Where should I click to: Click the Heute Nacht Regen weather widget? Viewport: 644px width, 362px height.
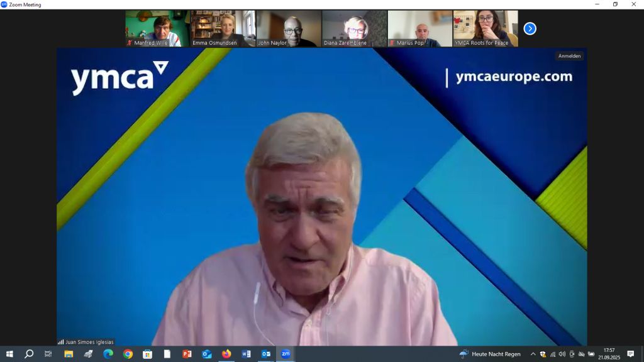point(491,354)
